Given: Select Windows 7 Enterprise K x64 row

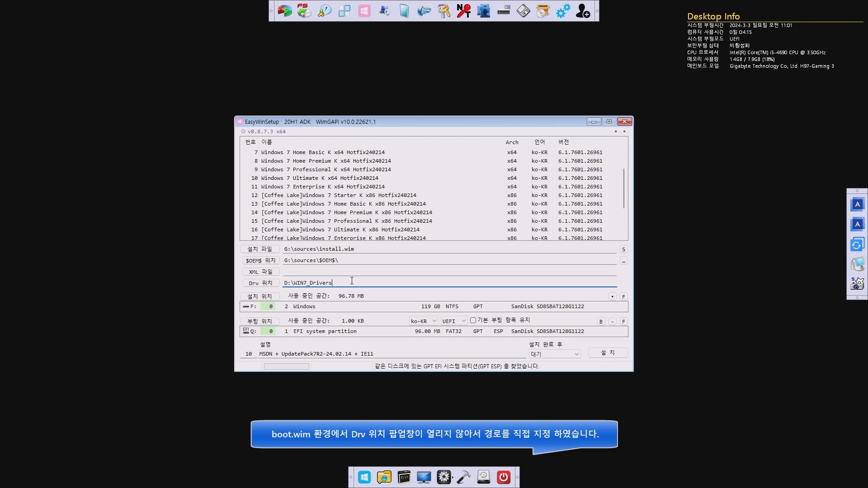Looking at the screenshot, I should point(431,187).
